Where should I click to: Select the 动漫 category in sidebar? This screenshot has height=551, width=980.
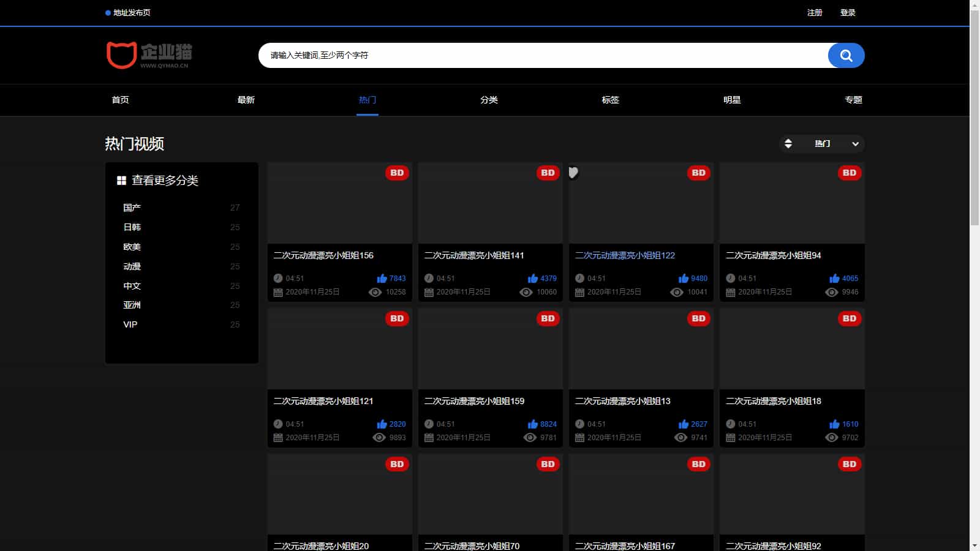coord(132,266)
